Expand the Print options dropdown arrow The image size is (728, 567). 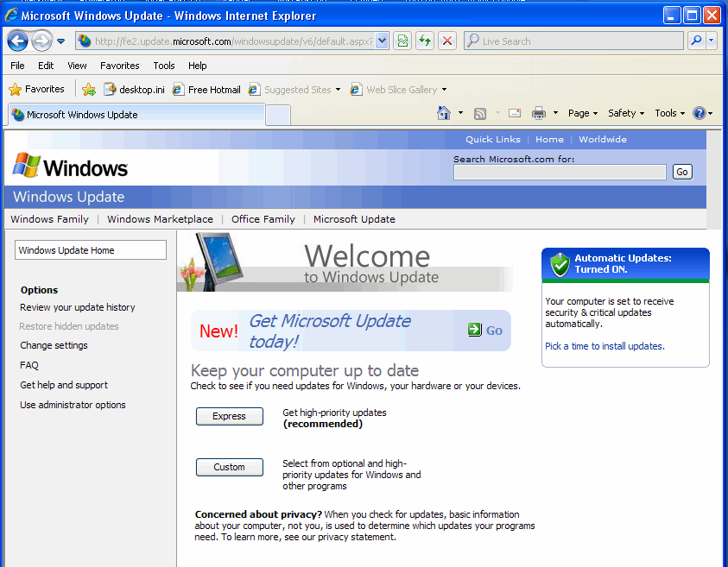556,113
